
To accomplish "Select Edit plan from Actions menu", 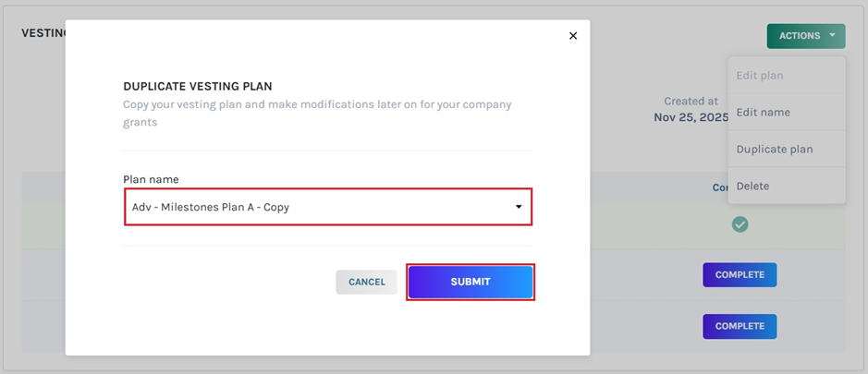I will click(760, 75).
